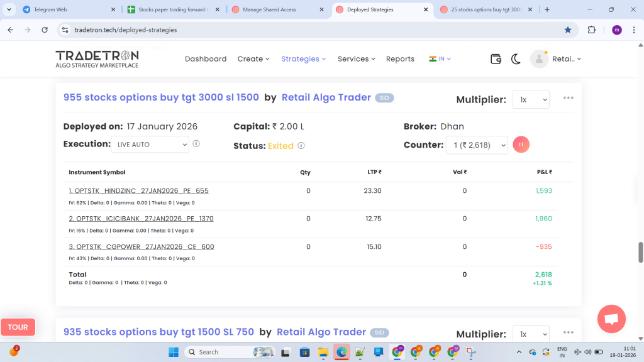
Task: Expand the Multiplier 1x dropdown
Action: pos(531,99)
